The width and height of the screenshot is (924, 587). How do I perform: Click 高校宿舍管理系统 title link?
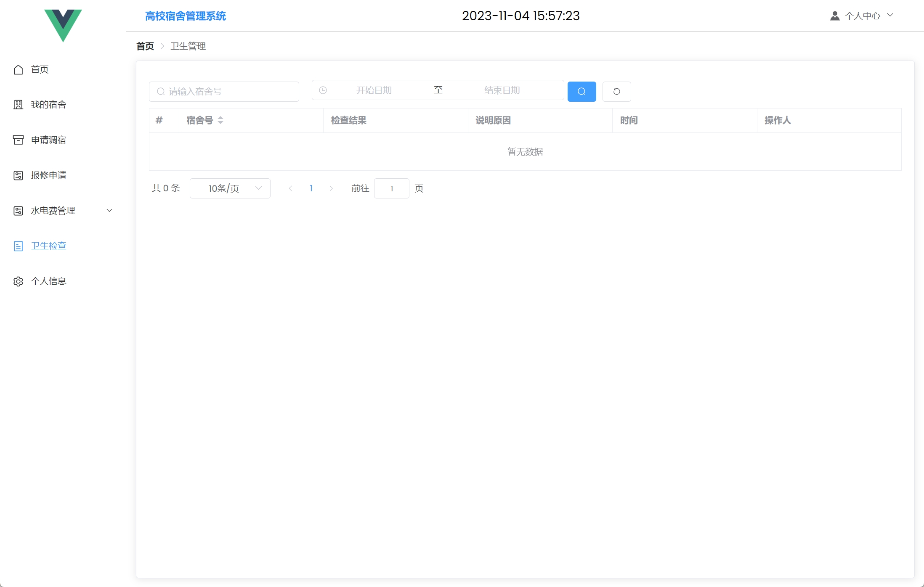tap(185, 16)
